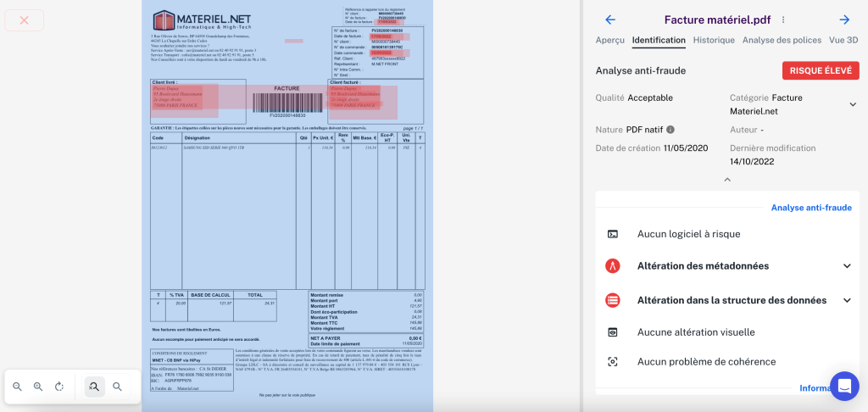Collapse the document details with the up chevron

click(726, 180)
